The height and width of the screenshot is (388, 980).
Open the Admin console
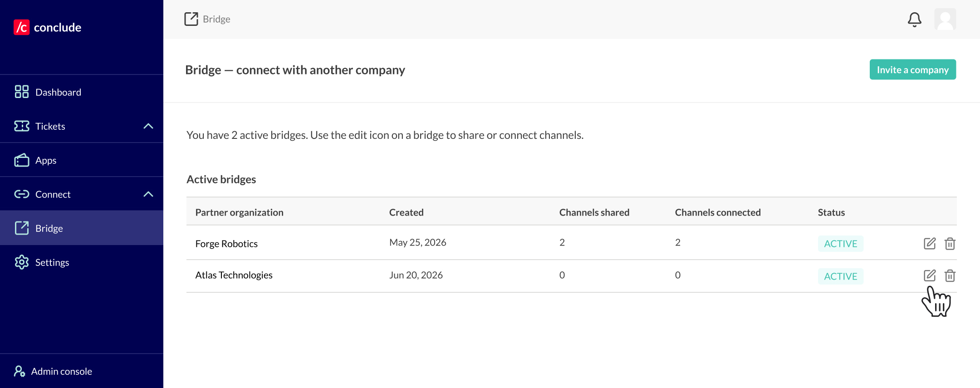(82, 371)
